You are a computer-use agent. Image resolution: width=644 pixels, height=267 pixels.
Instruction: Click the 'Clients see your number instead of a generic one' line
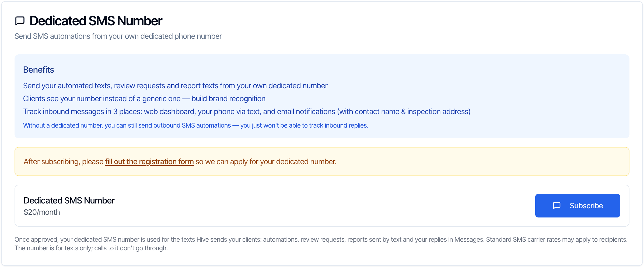coord(144,99)
